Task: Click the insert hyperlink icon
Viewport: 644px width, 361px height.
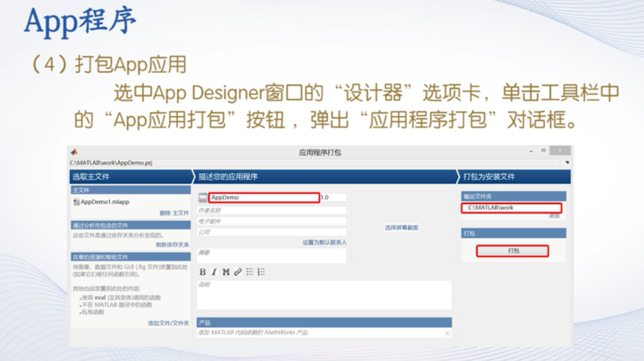Action: pyautogui.click(x=238, y=272)
